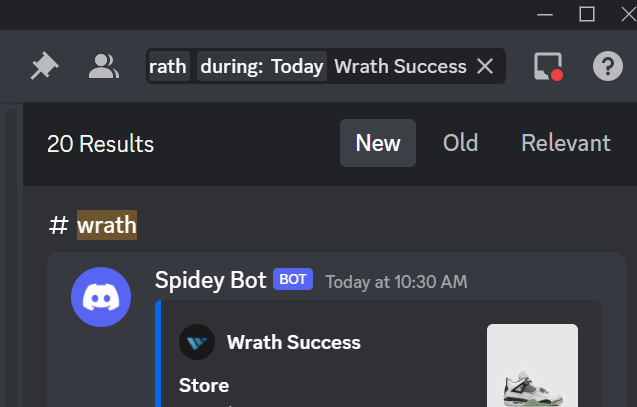Click the vertical scrollbar on the left edge
The width and height of the screenshot is (637, 407).
point(11,256)
